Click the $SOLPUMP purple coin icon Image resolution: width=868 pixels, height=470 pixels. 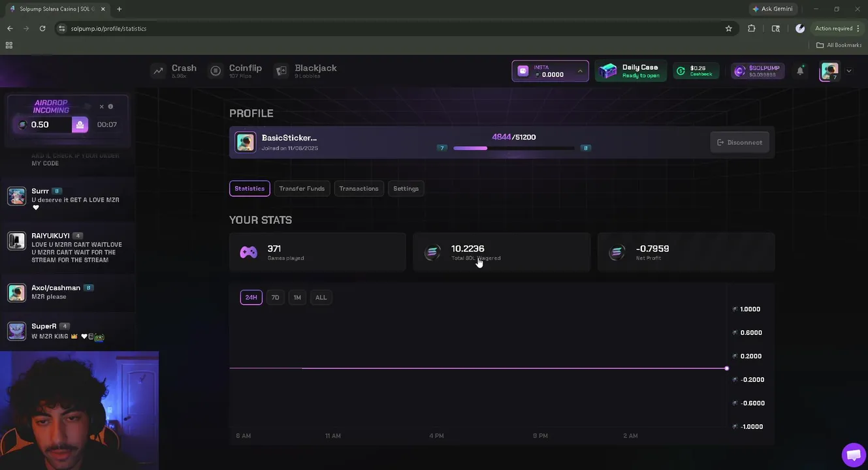click(739, 71)
